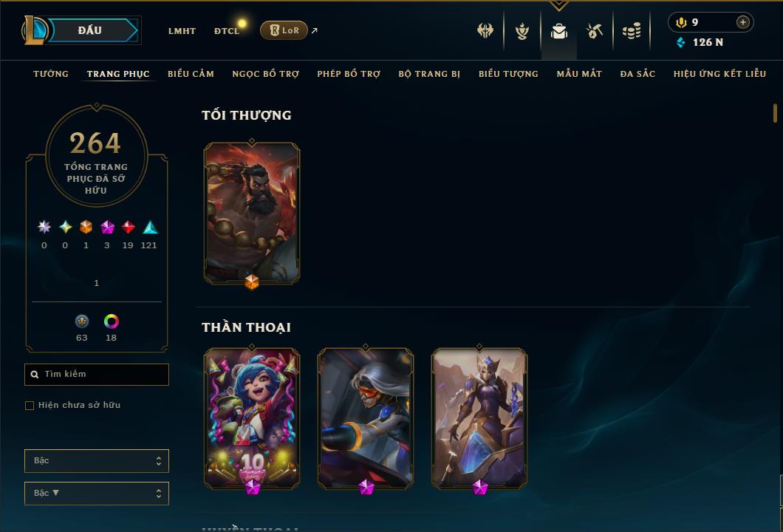Switch to the BIỂU CẢM tab
This screenshot has width=783, height=532.
[191, 74]
